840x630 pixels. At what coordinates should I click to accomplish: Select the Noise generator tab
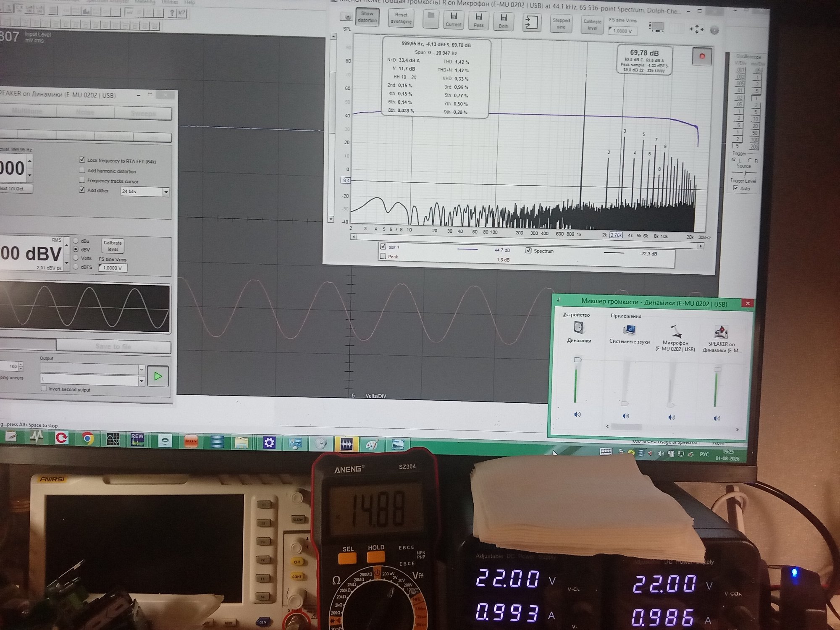coord(85,112)
